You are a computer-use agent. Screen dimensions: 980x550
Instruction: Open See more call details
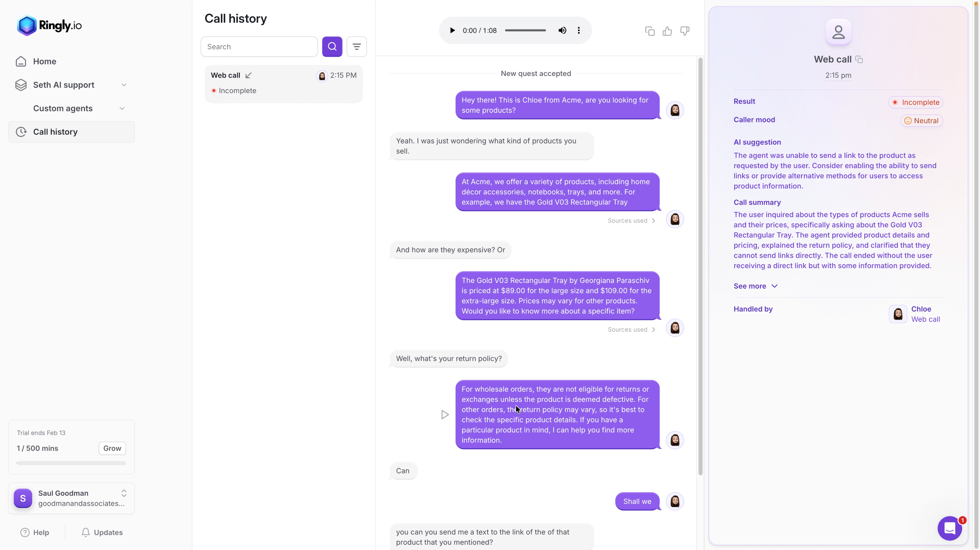tap(755, 286)
